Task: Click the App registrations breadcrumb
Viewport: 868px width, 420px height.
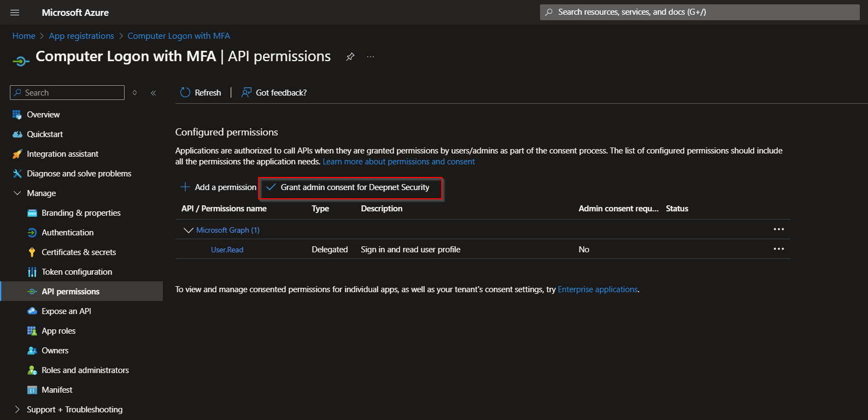Action: coord(81,36)
